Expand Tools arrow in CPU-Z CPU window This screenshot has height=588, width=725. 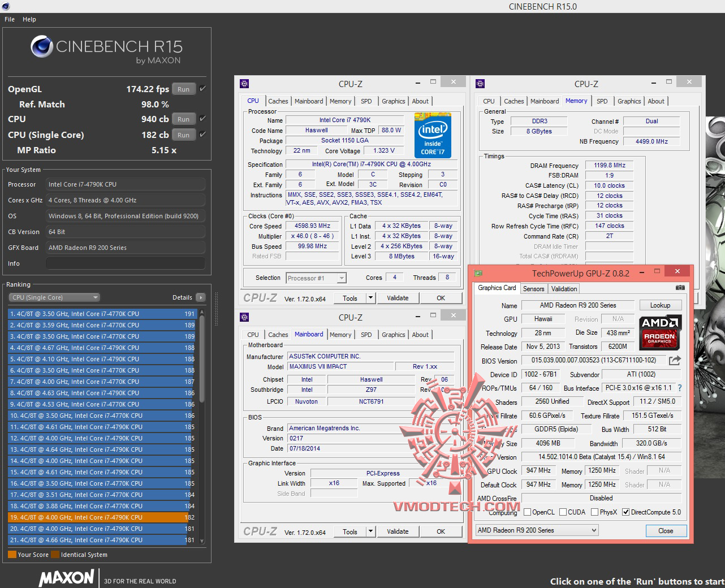coord(370,298)
